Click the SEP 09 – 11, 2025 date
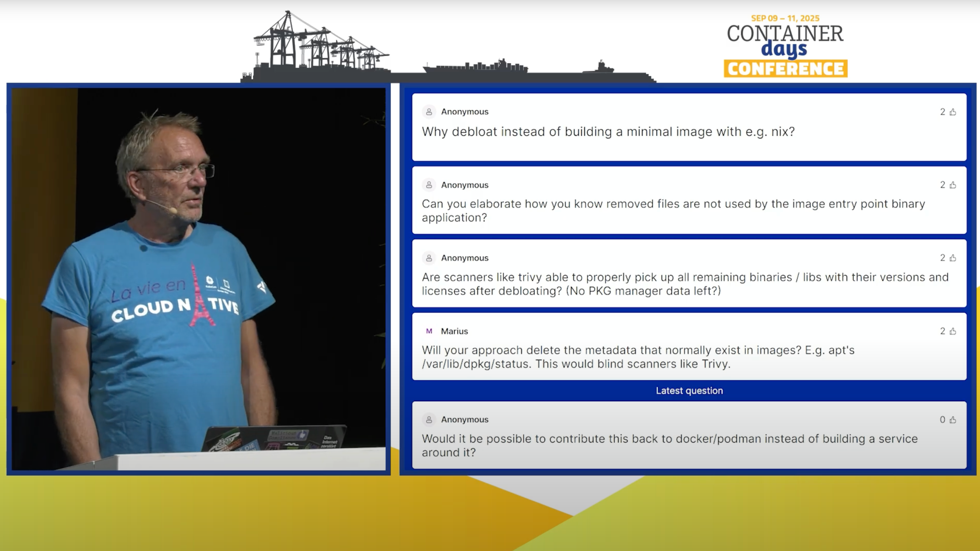The image size is (980, 551). 785,18
